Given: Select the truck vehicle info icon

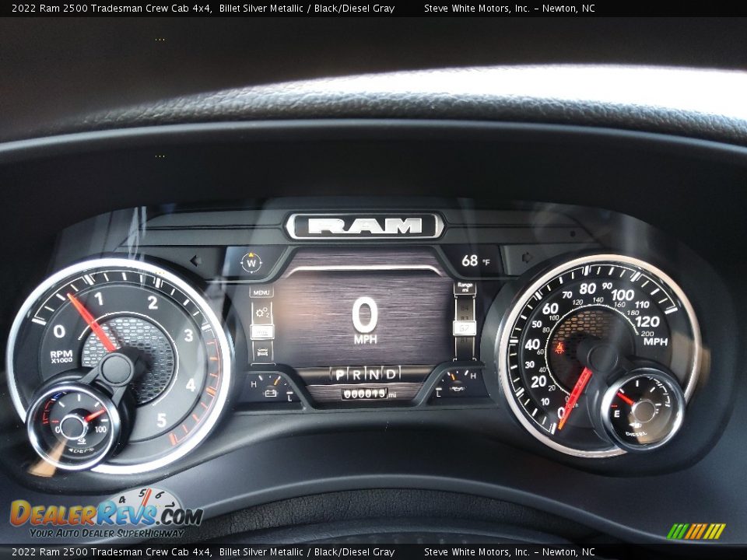Looking at the screenshot, I should [x=262, y=352].
